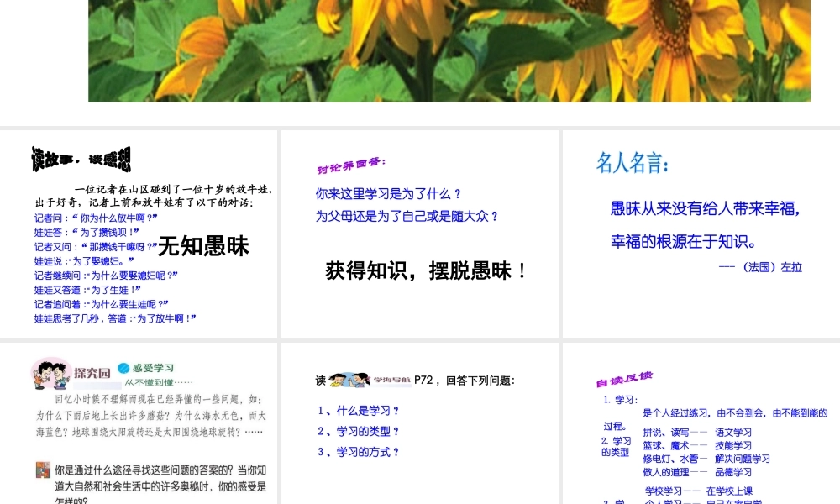Click the quote line 幸福的根源在于知识。
Screen dimensions: 840x504
coord(684,242)
